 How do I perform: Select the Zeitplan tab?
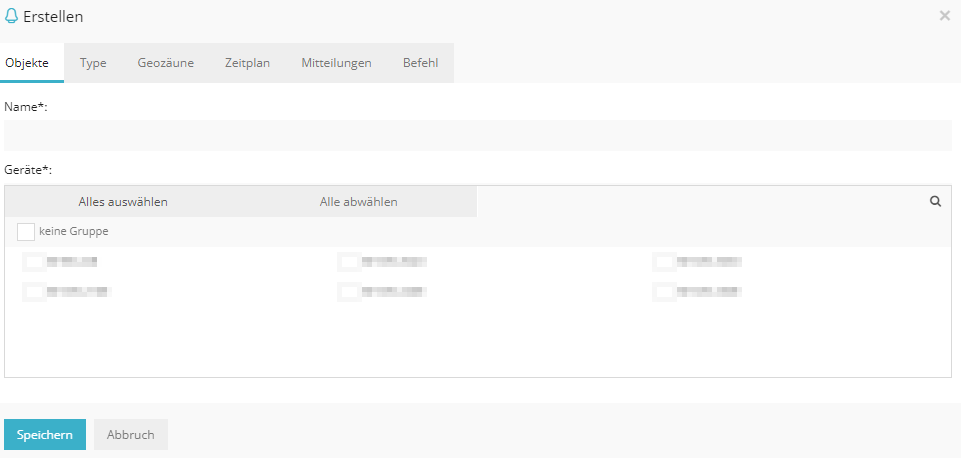pyautogui.click(x=247, y=63)
